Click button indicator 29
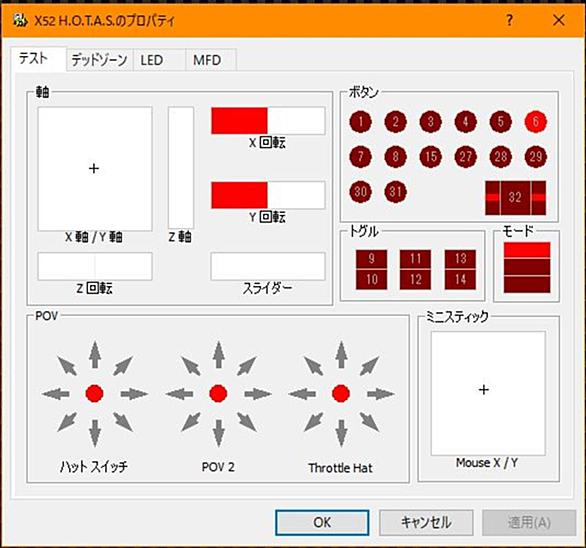Viewport: 586px width, 548px height. tap(536, 156)
